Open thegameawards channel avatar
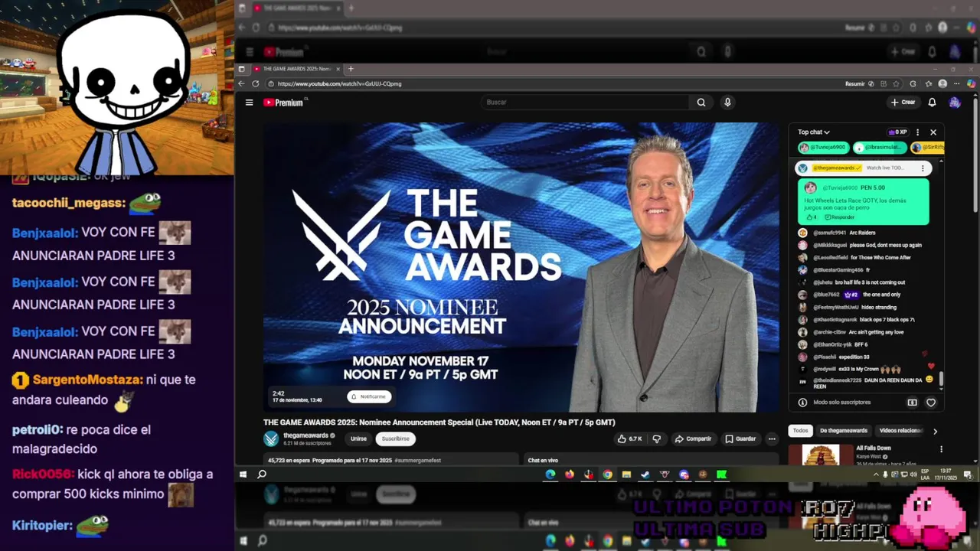Viewport: 980px width, 551px height. coord(271,439)
